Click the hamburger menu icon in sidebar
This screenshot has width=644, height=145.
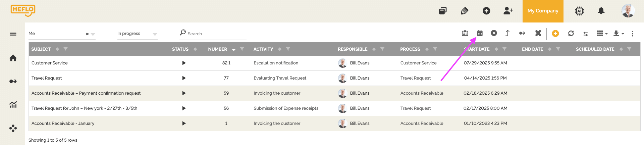(x=13, y=34)
